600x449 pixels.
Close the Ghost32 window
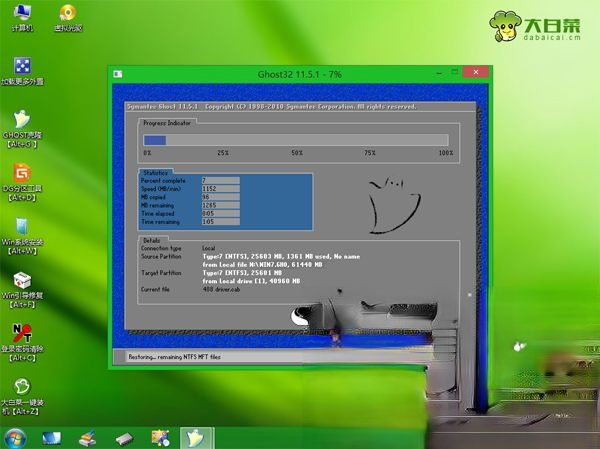click(x=476, y=72)
